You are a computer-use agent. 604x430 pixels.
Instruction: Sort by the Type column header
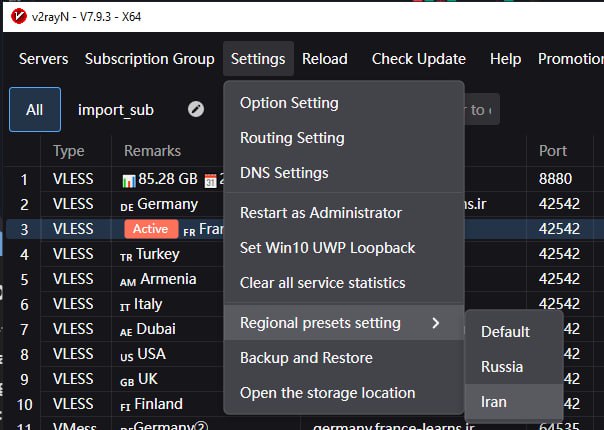click(69, 151)
